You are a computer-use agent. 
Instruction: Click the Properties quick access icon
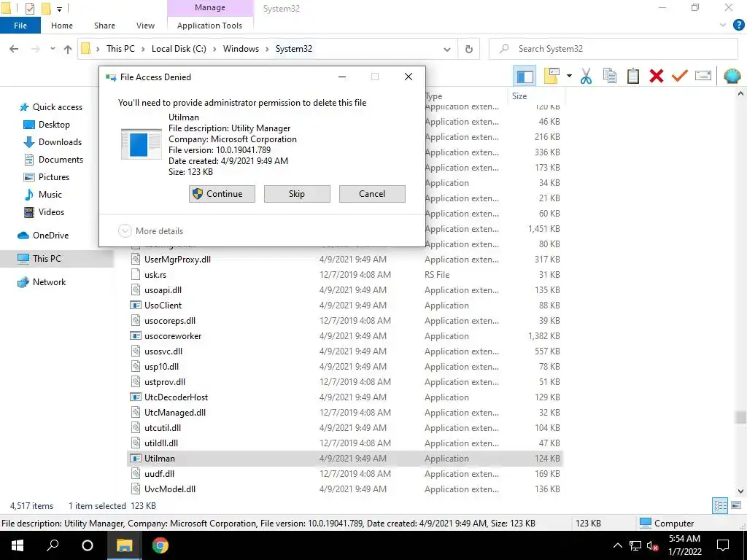coord(29,8)
